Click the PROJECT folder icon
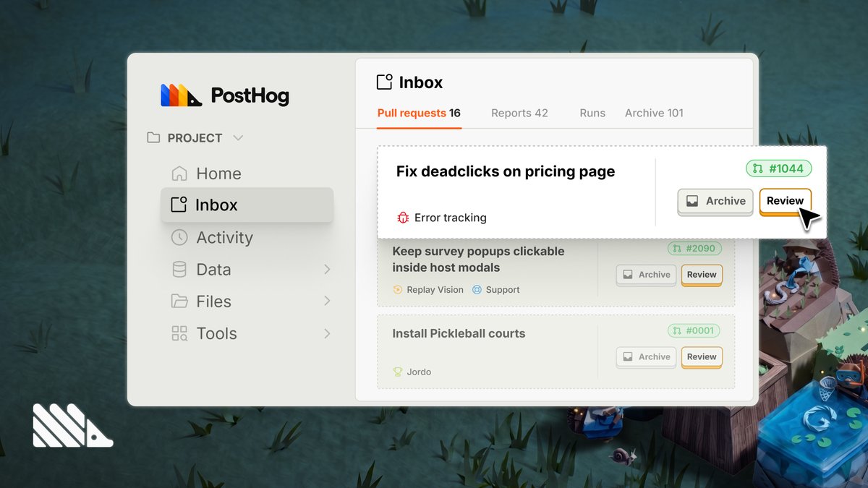Viewport: 868px width, 488px height. pyautogui.click(x=153, y=137)
